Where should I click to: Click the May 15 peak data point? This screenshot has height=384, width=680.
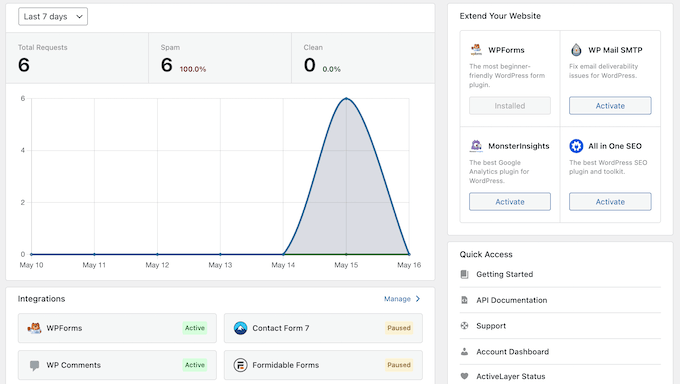pos(346,98)
